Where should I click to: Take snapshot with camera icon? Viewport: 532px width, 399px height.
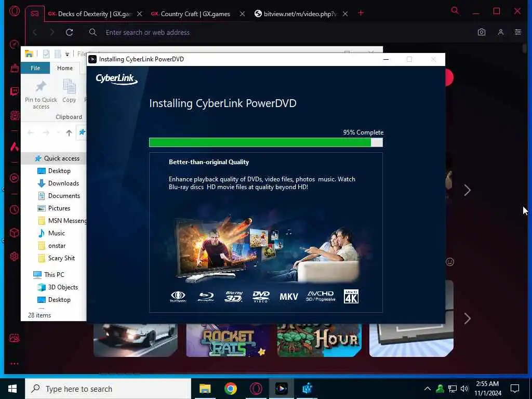point(482,32)
